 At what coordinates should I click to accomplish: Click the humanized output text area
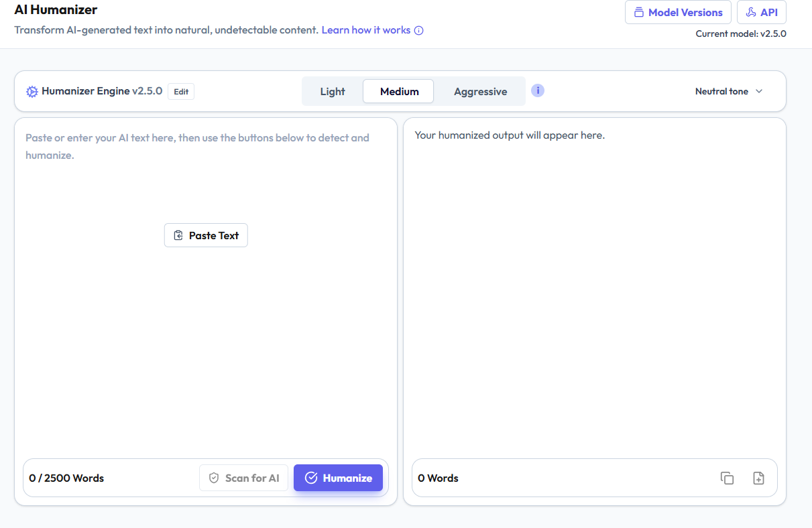tap(595, 288)
